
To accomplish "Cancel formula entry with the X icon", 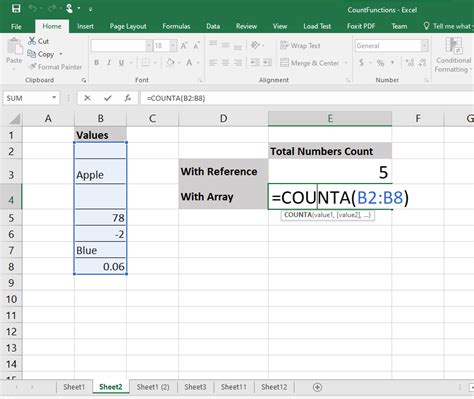I will pyautogui.click(x=87, y=98).
